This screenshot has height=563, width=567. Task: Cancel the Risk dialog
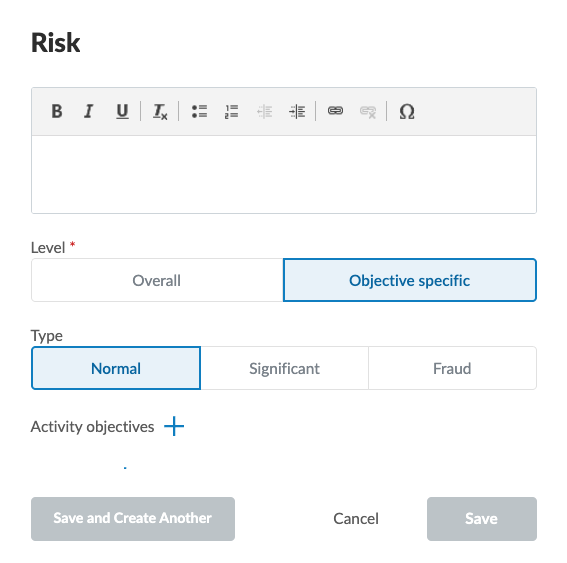pyautogui.click(x=356, y=519)
